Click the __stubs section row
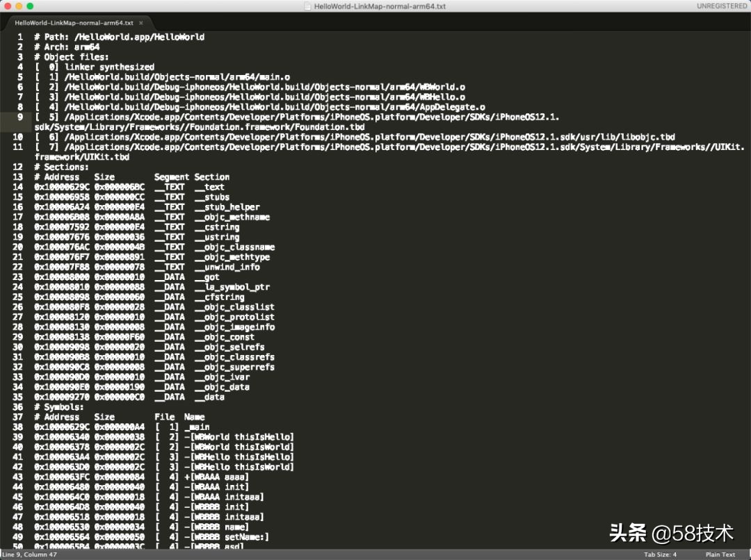Viewport: 751px width, 560px height. tap(131, 197)
